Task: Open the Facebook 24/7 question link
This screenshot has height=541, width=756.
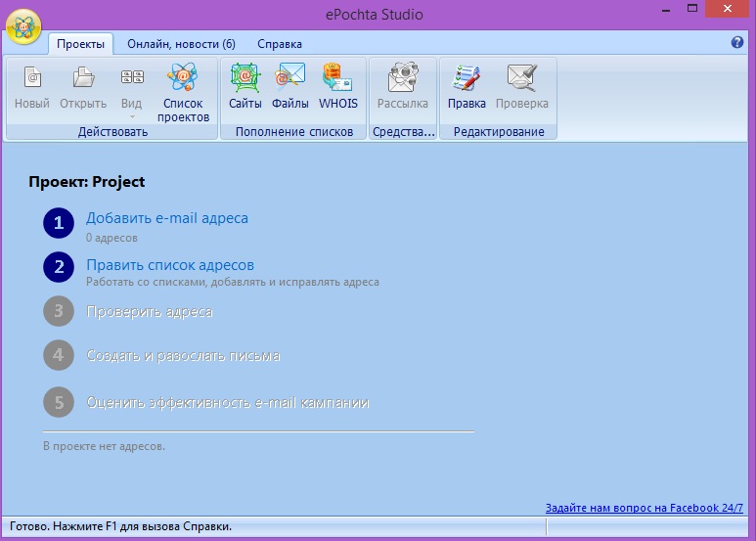Action: [645, 508]
